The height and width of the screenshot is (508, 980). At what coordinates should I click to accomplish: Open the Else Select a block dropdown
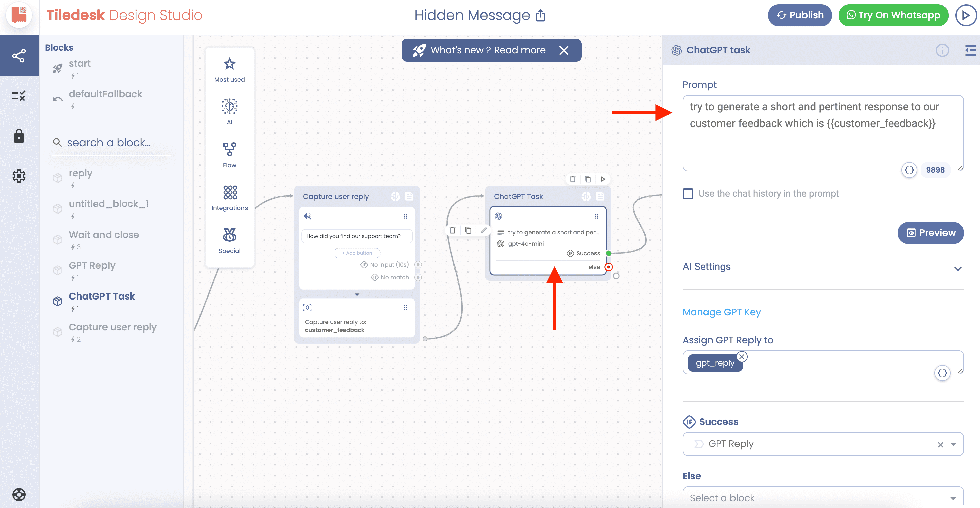tap(823, 497)
